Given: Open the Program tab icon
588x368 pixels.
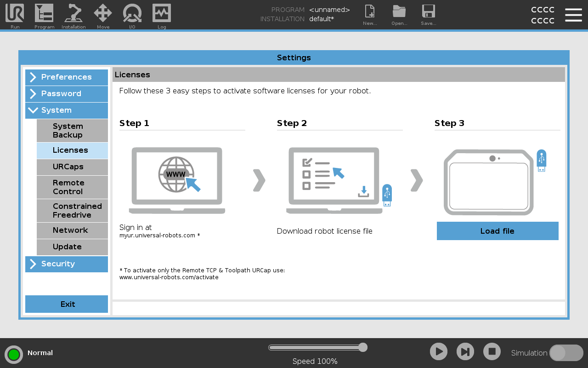Looking at the screenshot, I should coord(44,14).
